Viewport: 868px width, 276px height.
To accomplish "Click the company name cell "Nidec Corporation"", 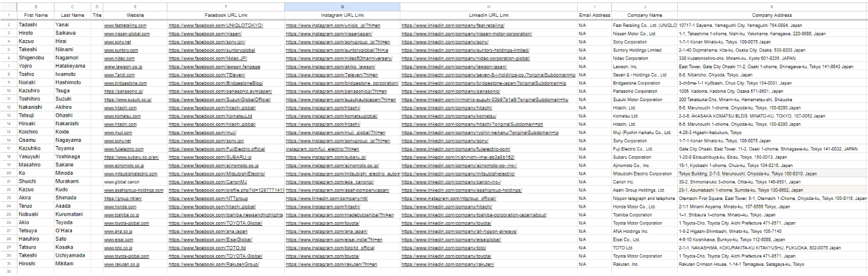I will (644, 59).
